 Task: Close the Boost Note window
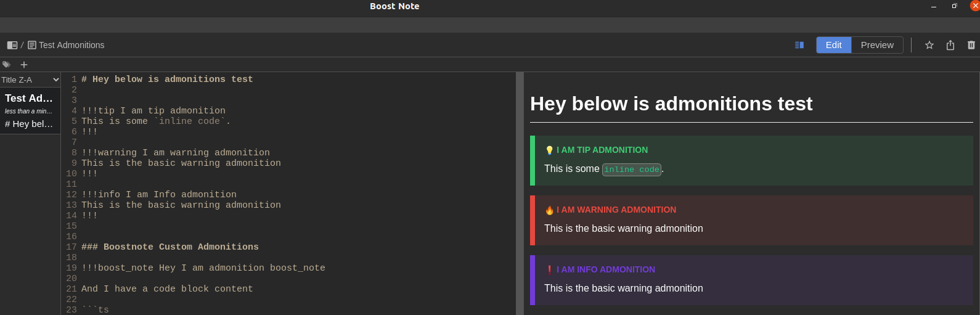click(x=975, y=6)
